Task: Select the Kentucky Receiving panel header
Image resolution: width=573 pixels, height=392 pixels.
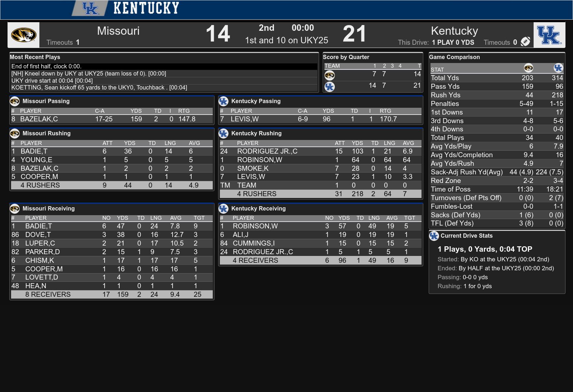Action: pos(321,208)
